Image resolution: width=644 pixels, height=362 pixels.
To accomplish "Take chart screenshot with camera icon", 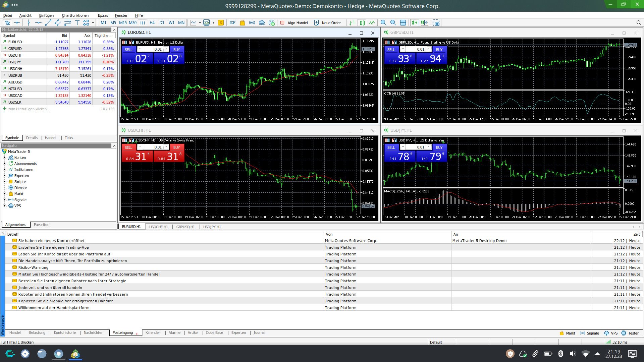I will 436,23.
